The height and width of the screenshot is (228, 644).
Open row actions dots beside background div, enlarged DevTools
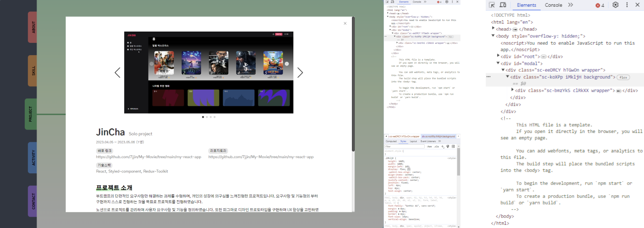click(488, 77)
